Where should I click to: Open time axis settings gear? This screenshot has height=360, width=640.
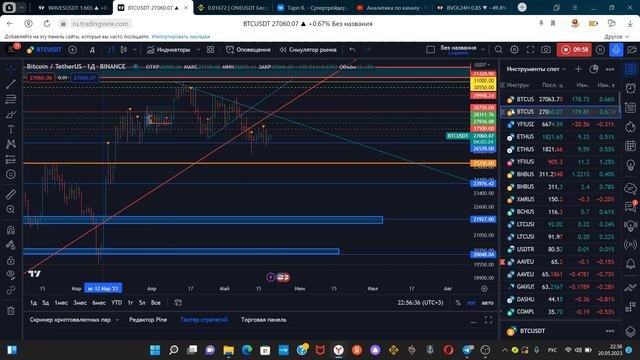[484, 289]
